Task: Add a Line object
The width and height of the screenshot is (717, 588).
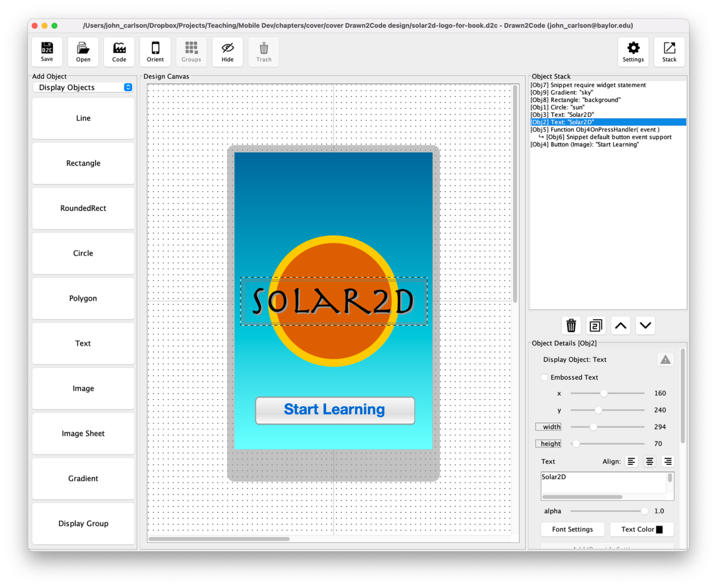Action: (83, 118)
